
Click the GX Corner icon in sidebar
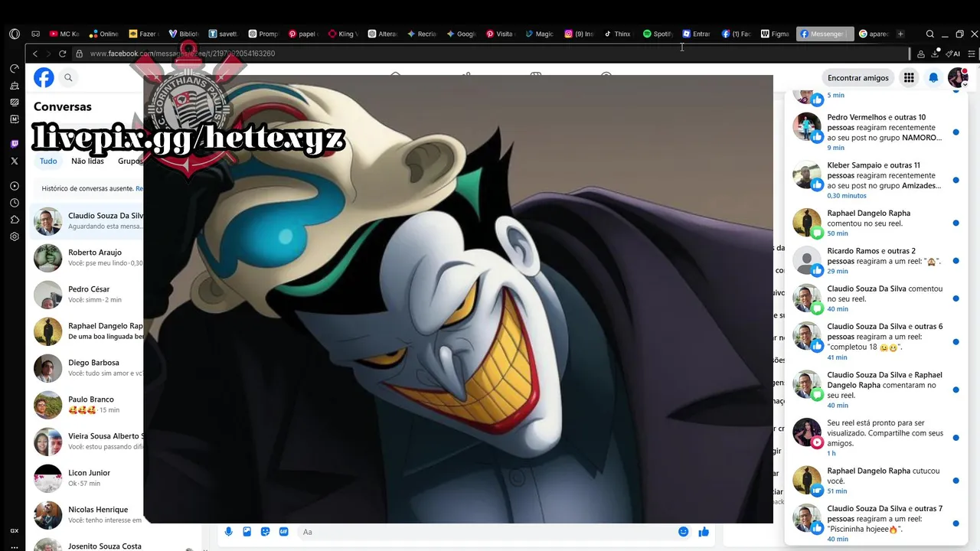pos(15,531)
